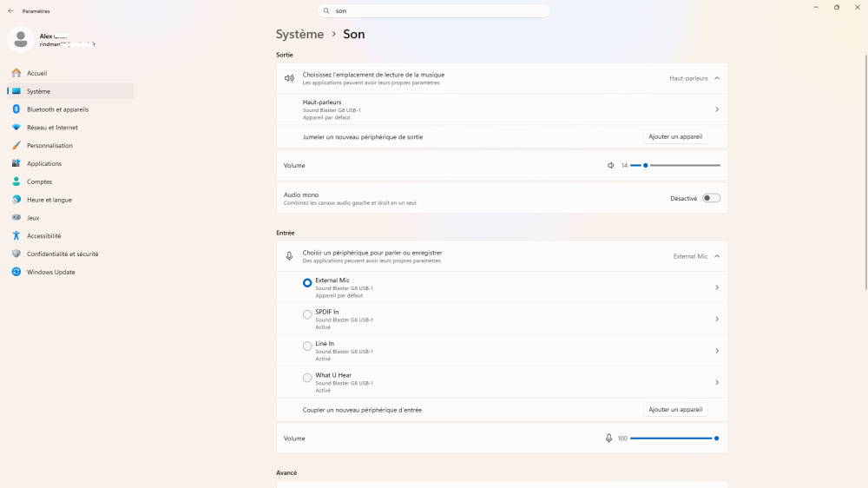
Task: Click the settings search box containing 'son'
Action: [434, 10]
